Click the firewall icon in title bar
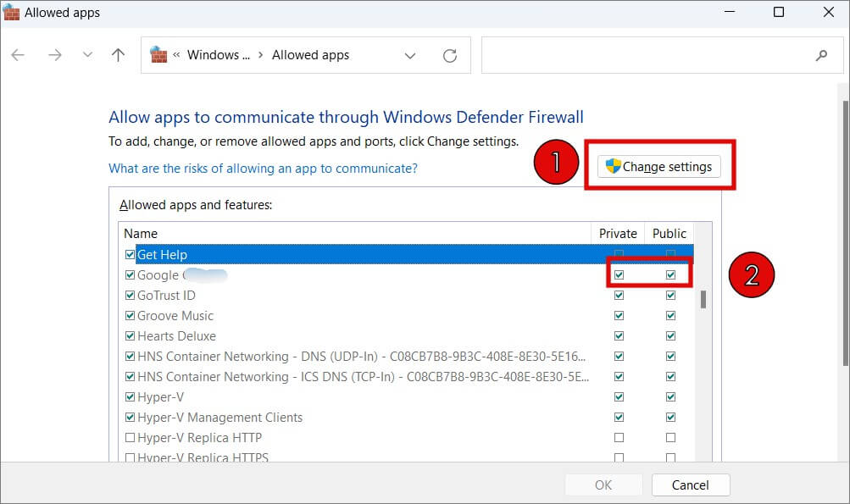The height and width of the screenshot is (504, 850). point(11,12)
